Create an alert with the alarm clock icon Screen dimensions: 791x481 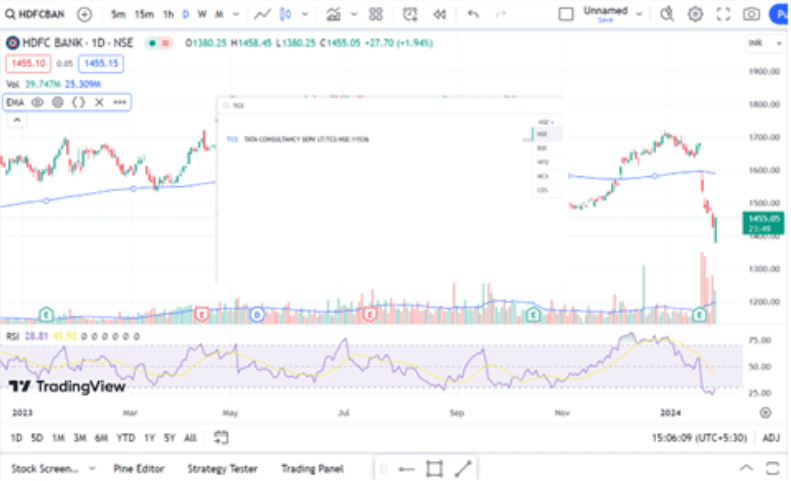click(410, 14)
